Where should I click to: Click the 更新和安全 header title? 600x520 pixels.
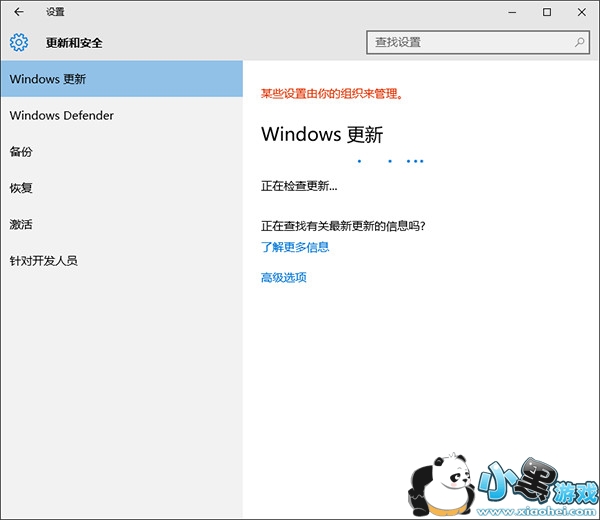(x=74, y=42)
